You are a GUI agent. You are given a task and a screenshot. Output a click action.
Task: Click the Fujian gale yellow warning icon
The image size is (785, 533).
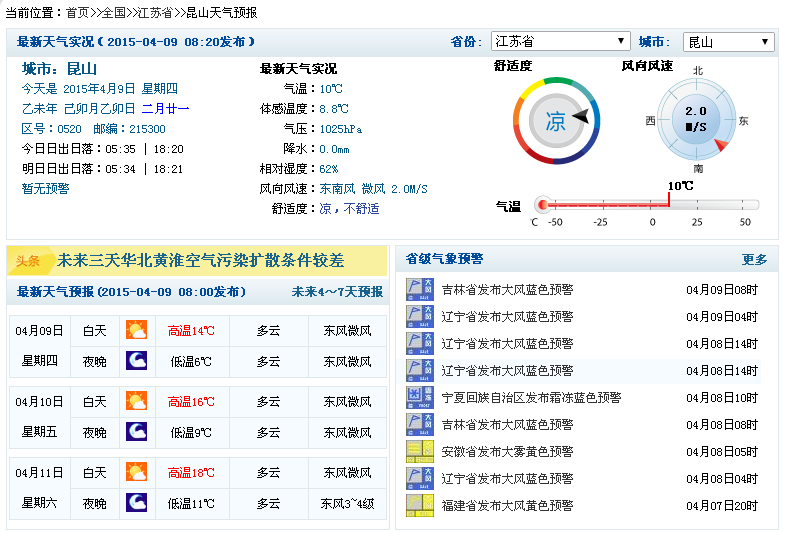click(420, 505)
